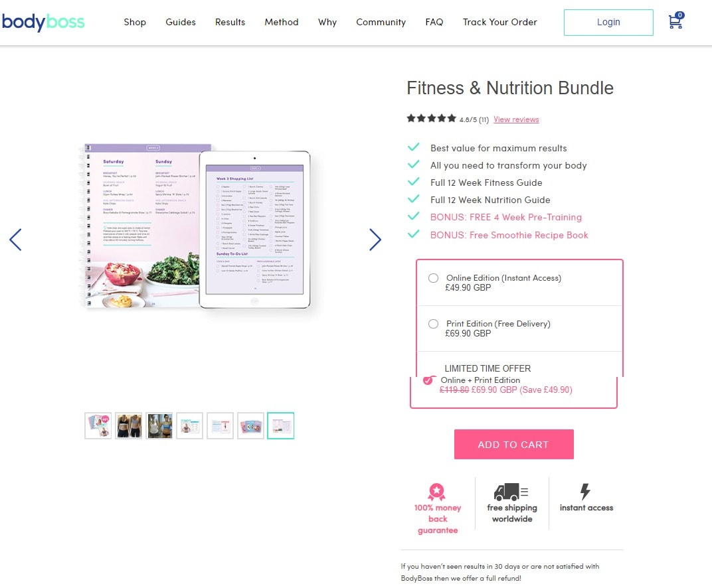This screenshot has width=712, height=588.
Task: Click the money back guarantee badge icon
Action: 437,492
